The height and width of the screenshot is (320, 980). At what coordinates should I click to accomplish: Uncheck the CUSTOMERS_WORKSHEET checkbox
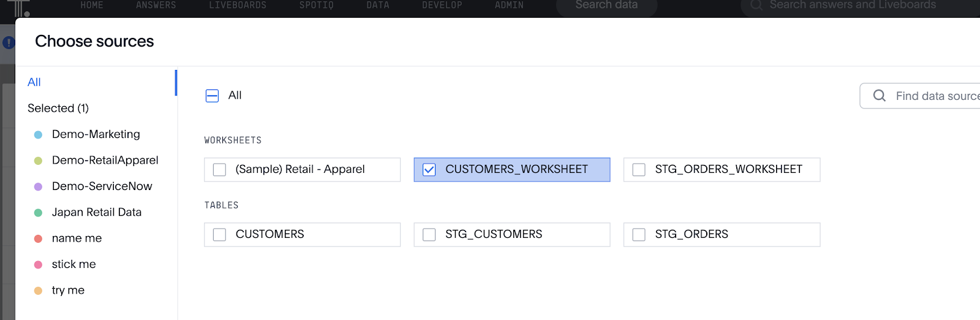(429, 170)
